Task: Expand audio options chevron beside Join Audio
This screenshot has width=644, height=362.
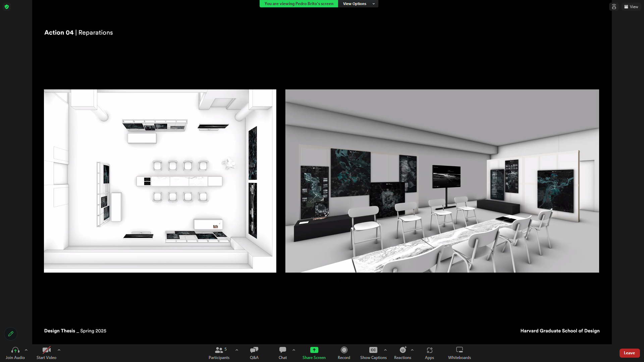Action: 26,350
